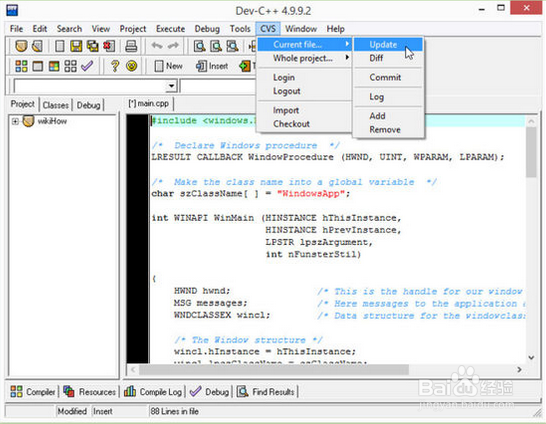
Task: Select Import from CVS menu
Action: pyautogui.click(x=303, y=110)
